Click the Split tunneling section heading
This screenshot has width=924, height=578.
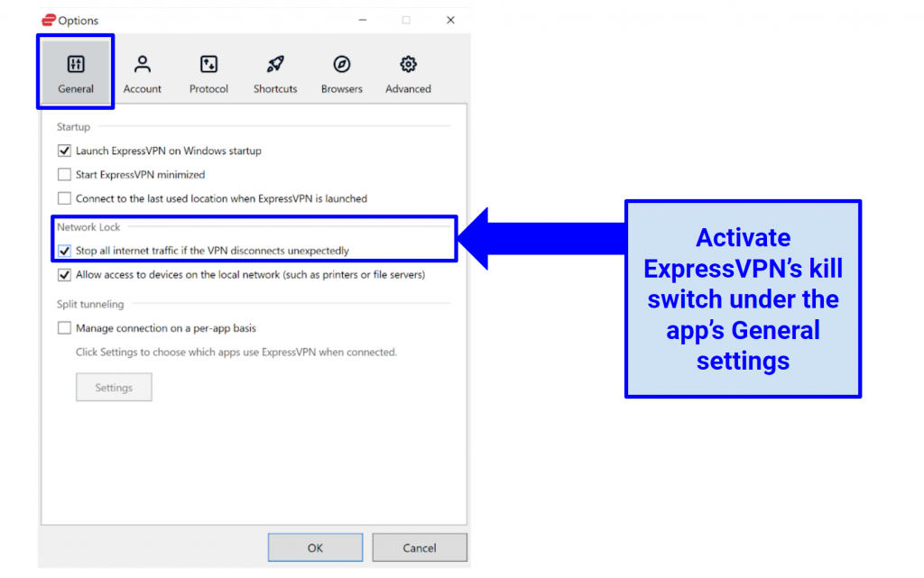(90, 304)
